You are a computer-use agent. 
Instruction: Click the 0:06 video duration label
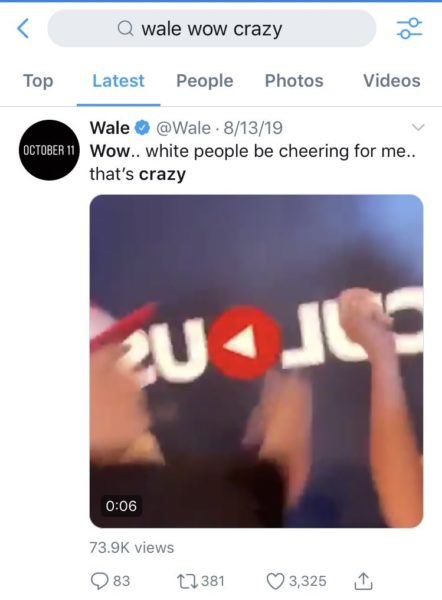121,505
